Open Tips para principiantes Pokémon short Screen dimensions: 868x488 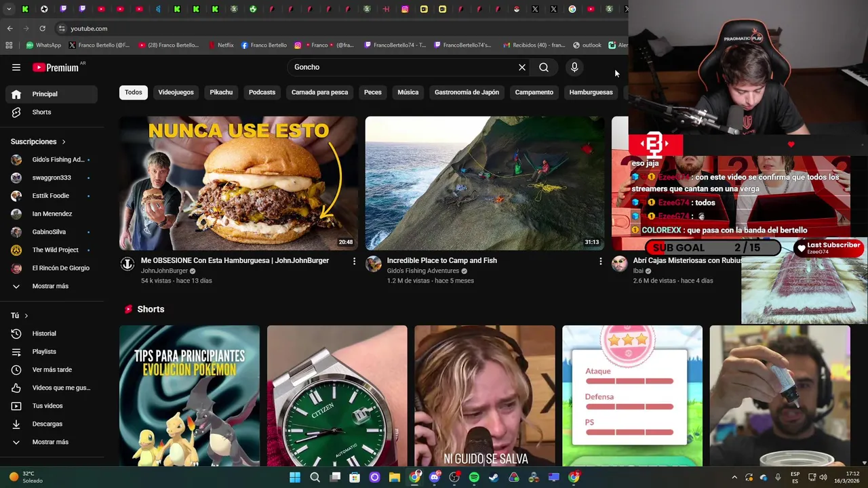189,396
